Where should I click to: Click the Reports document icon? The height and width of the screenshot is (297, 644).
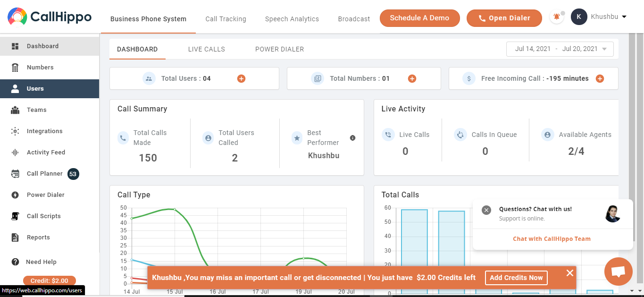(x=15, y=238)
